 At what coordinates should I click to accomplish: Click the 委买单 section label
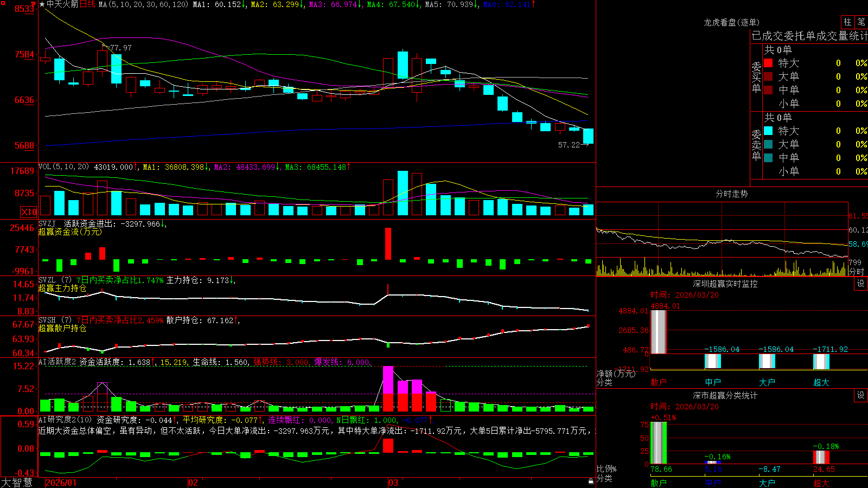[756, 77]
